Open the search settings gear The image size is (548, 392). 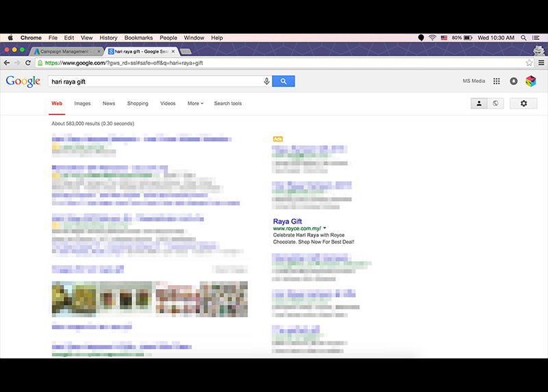click(523, 103)
